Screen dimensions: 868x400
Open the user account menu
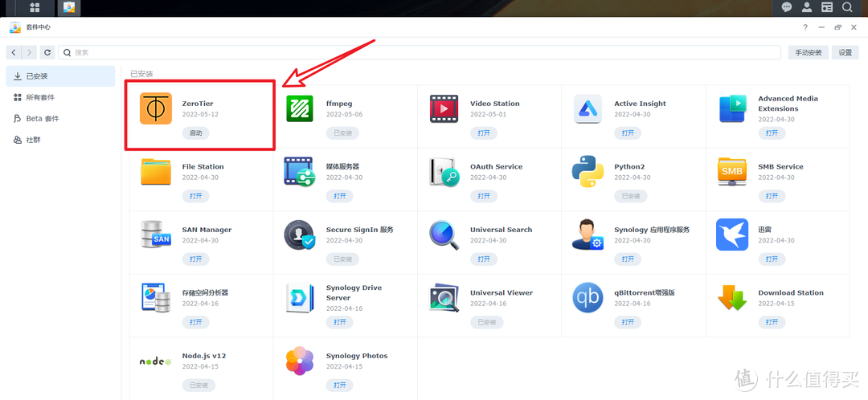tap(807, 8)
